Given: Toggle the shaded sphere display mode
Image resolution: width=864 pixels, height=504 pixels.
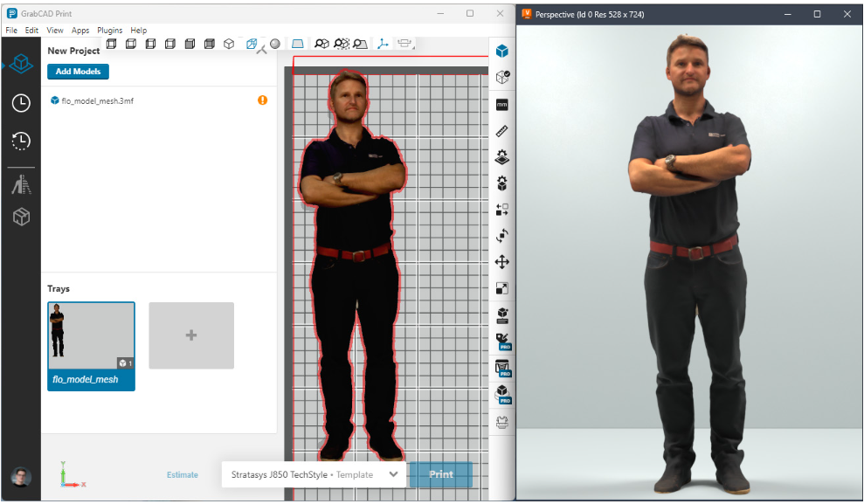Looking at the screenshot, I should coord(275,44).
